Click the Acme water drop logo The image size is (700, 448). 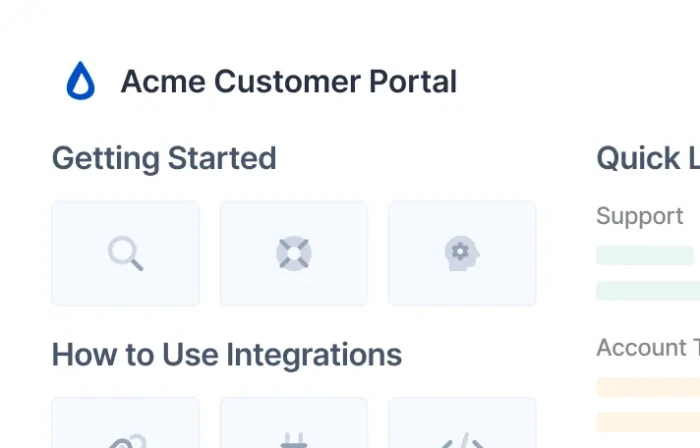(x=81, y=82)
